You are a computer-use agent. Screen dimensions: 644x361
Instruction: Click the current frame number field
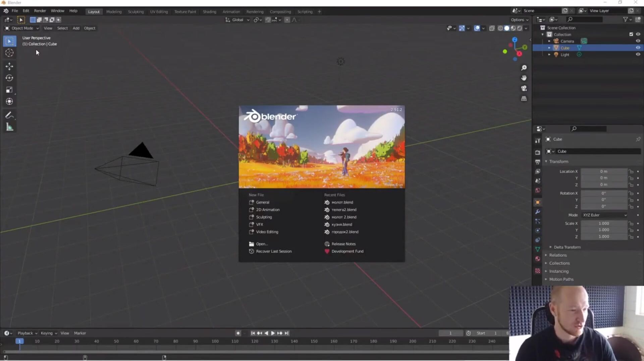[x=450, y=333]
